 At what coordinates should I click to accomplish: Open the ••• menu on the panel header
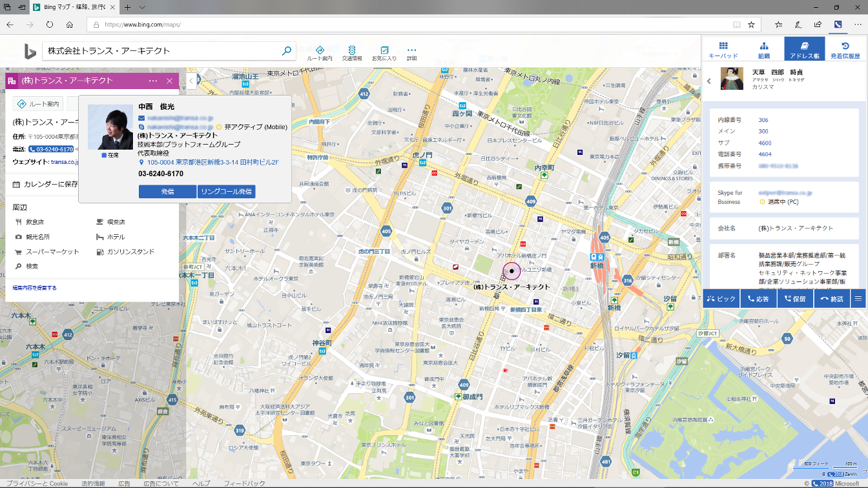tap(152, 81)
